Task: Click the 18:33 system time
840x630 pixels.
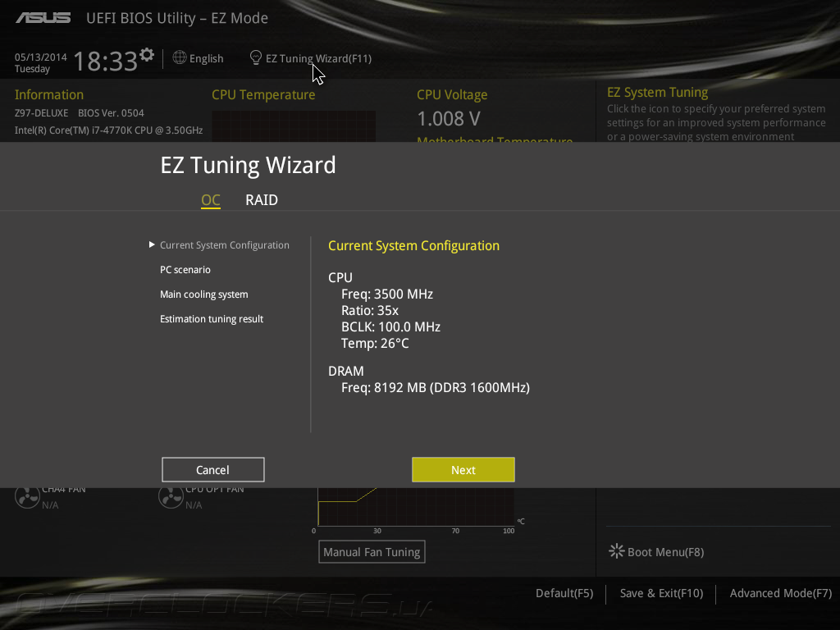Action: [x=106, y=61]
